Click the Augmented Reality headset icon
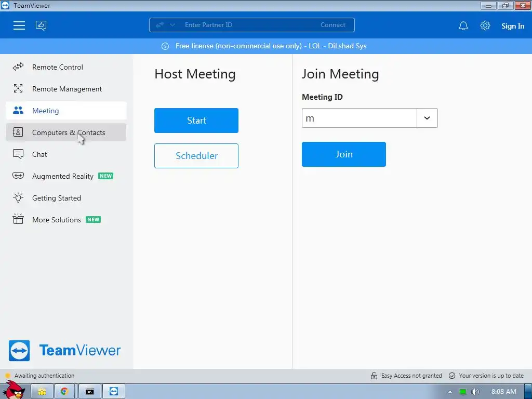 point(18,176)
